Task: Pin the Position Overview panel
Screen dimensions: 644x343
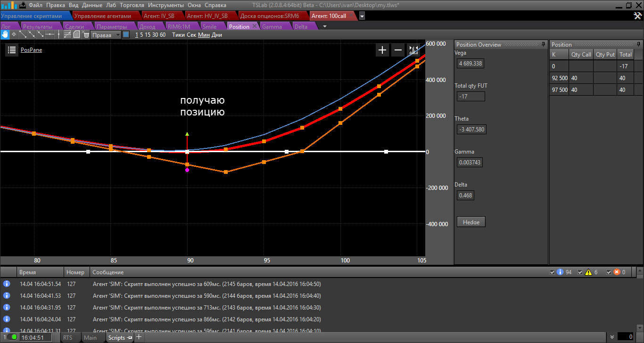Action: coord(543,44)
